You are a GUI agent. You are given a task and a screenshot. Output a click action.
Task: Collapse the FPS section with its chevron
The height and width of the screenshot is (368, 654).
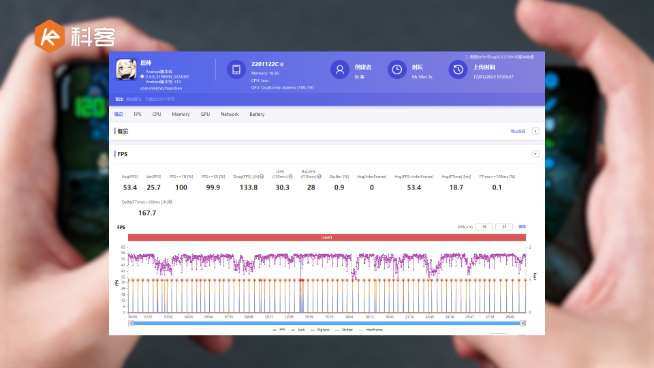click(x=535, y=154)
